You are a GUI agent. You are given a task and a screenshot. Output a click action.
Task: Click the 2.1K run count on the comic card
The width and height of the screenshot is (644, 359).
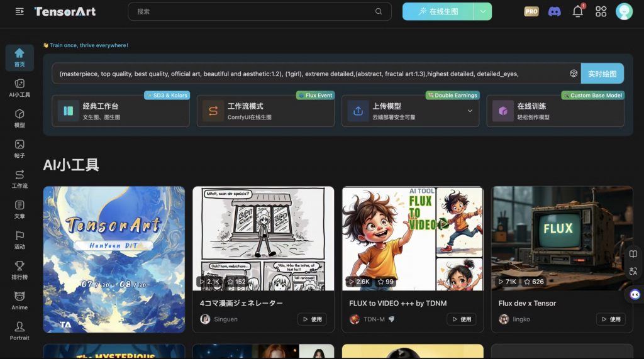pyautogui.click(x=210, y=282)
